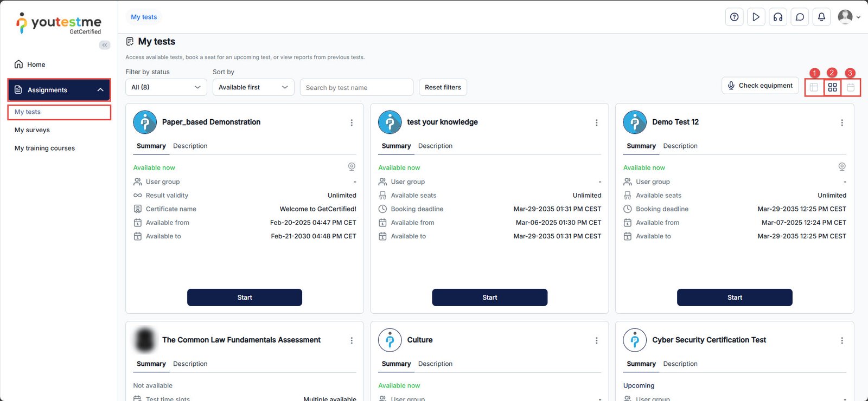Click the Reset filters button
Image resolution: width=868 pixels, height=401 pixels.
click(x=443, y=87)
